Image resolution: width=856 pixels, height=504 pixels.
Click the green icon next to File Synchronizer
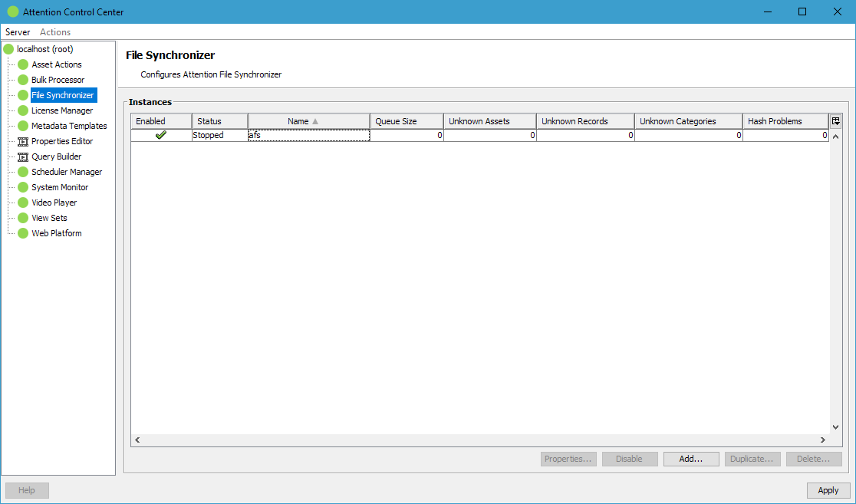pos(22,95)
